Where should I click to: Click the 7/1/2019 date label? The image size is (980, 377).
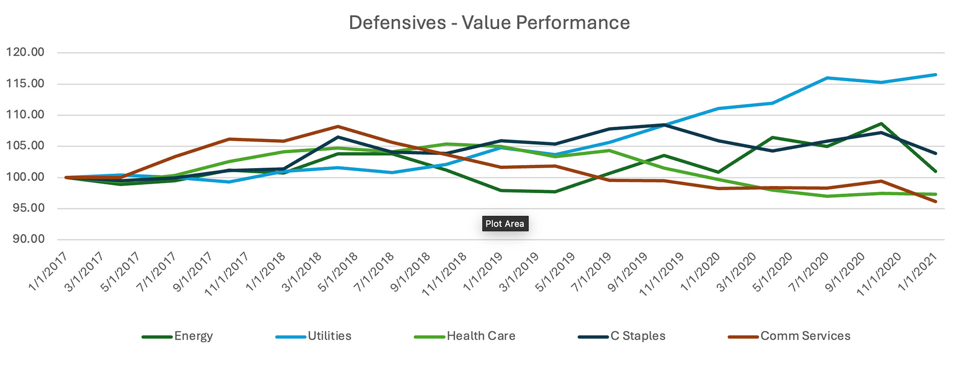tap(591, 272)
